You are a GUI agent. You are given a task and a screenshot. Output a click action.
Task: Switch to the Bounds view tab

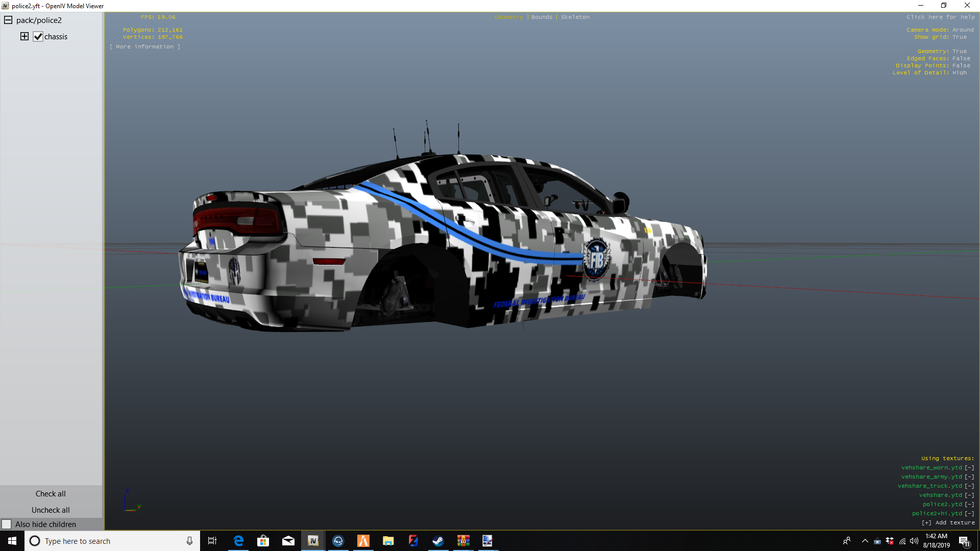point(542,17)
